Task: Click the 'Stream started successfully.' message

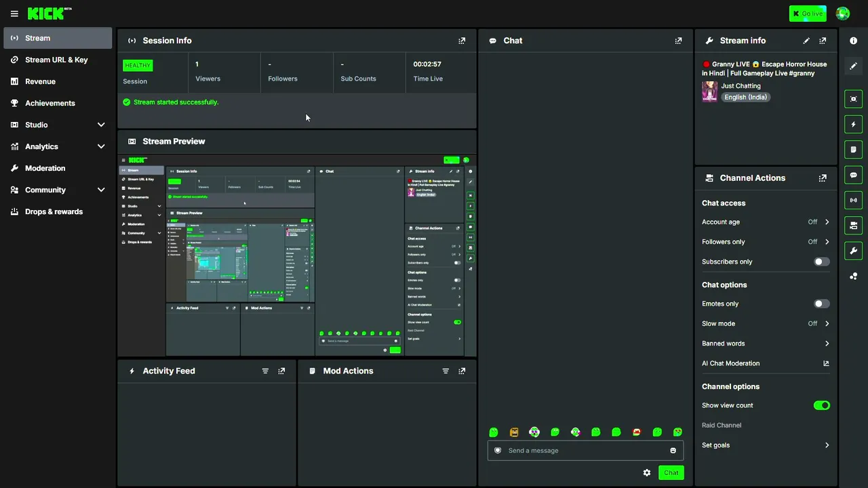Action: point(176,102)
